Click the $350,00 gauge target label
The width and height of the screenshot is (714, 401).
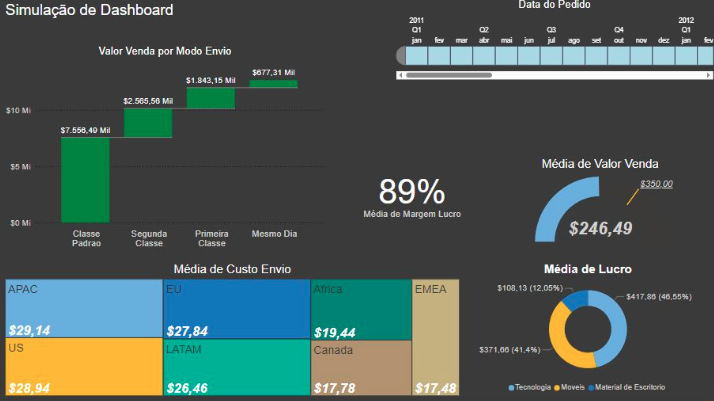[x=656, y=184]
